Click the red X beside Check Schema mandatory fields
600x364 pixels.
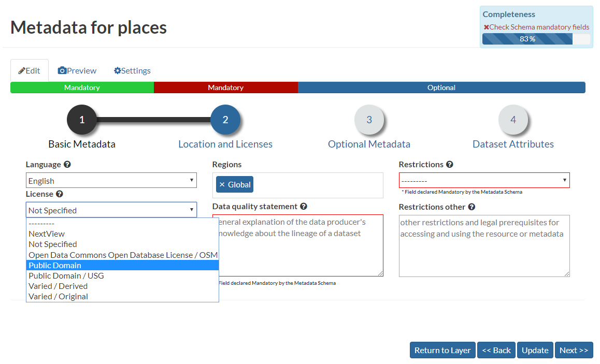487,26
